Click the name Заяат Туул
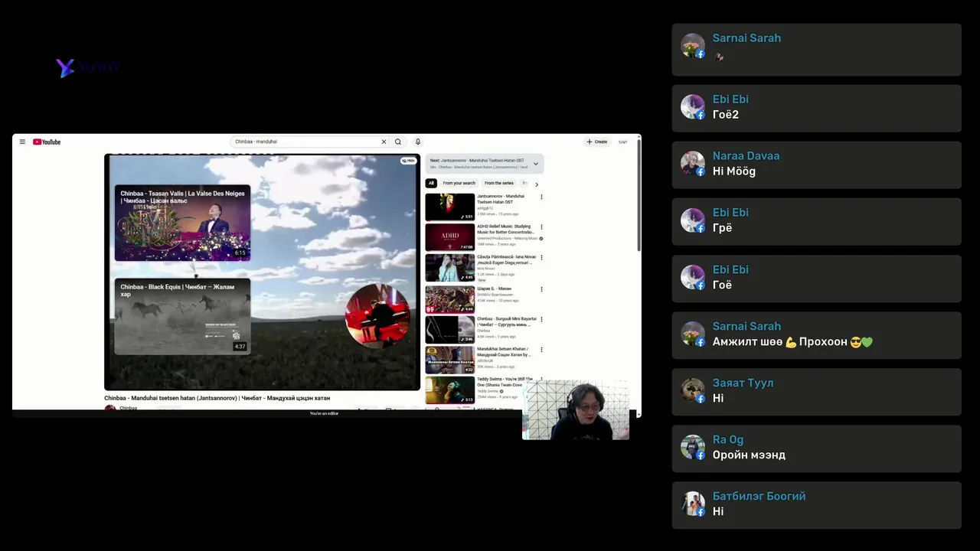Screen dimensions: 980x551 pyautogui.click(x=743, y=383)
